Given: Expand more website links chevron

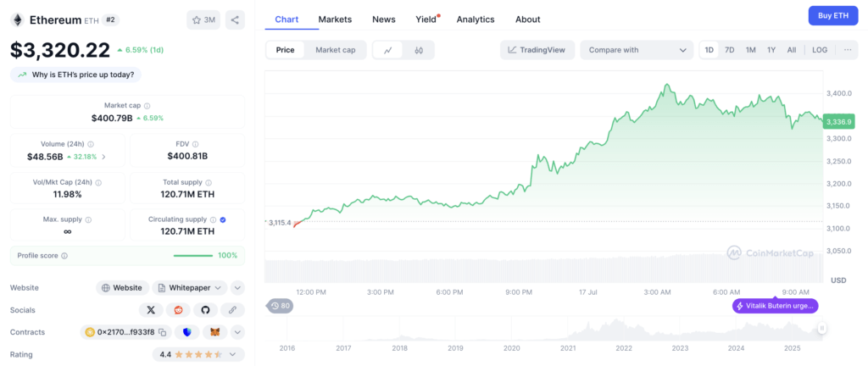Looking at the screenshot, I should coord(237,287).
